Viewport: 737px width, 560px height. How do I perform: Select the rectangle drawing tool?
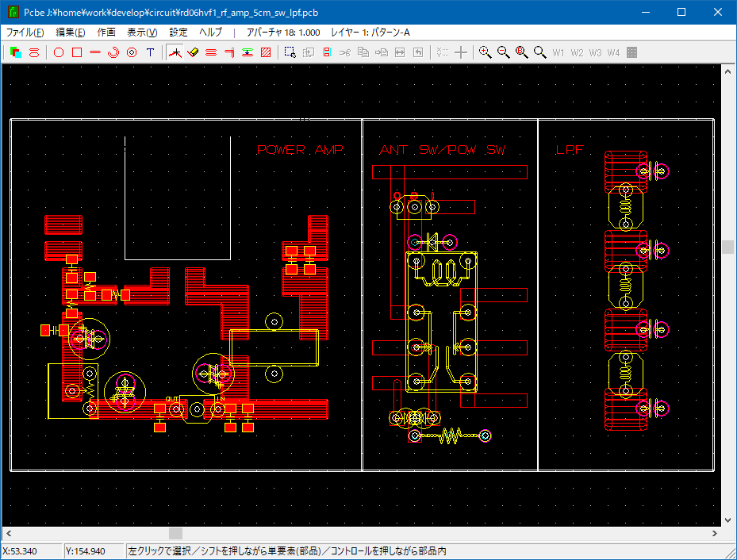click(77, 52)
